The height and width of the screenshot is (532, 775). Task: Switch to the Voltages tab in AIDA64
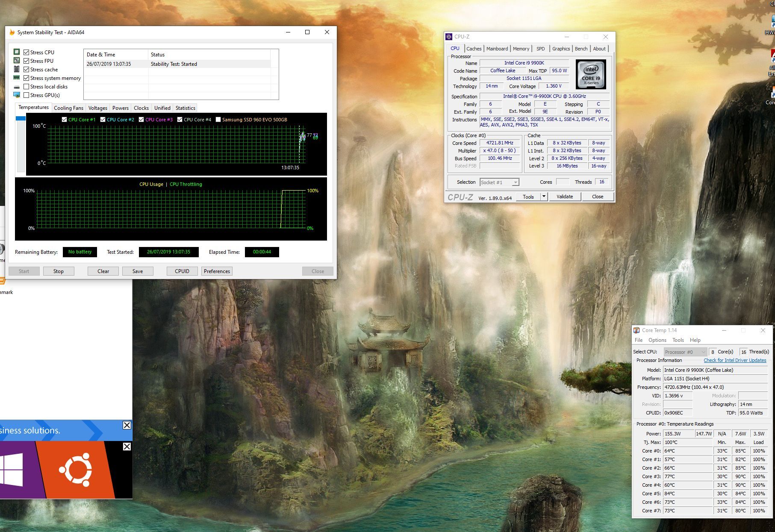coord(98,108)
